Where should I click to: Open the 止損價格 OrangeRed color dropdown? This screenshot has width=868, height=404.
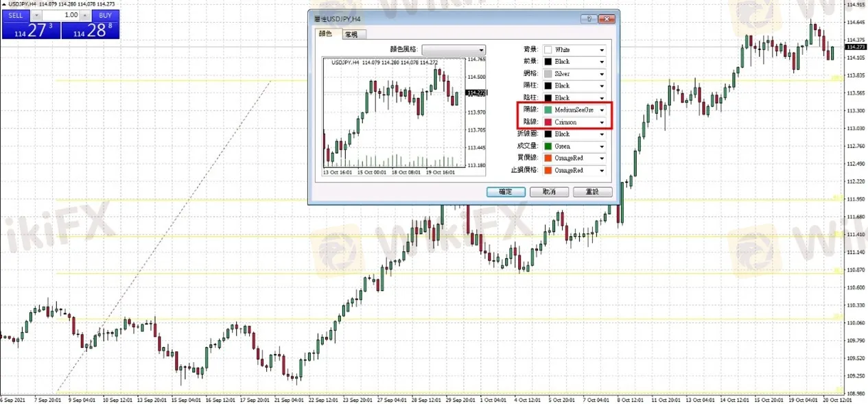(574, 170)
